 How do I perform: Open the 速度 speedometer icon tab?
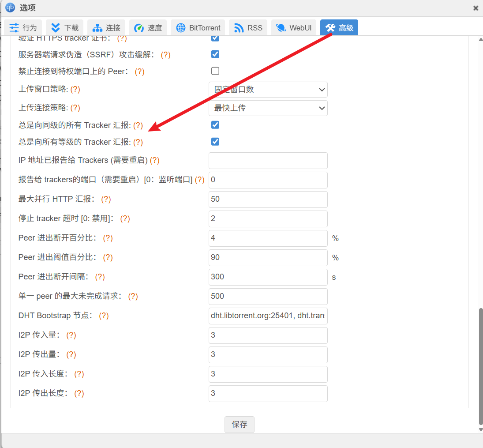pyautogui.click(x=139, y=28)
